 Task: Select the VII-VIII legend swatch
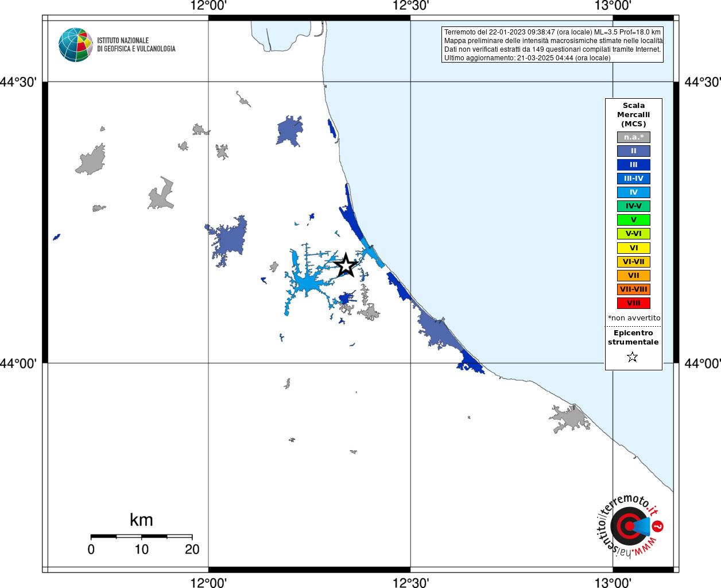pos(634,289)
